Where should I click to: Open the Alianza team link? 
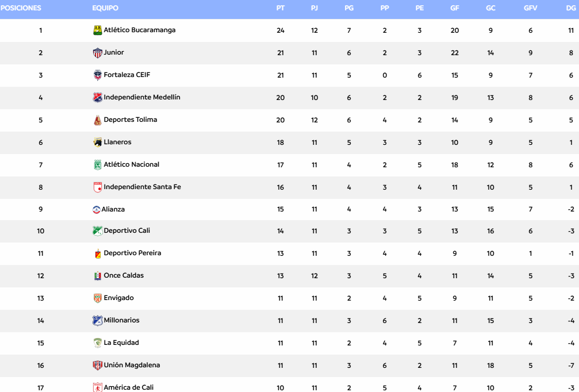click(113, 209)
